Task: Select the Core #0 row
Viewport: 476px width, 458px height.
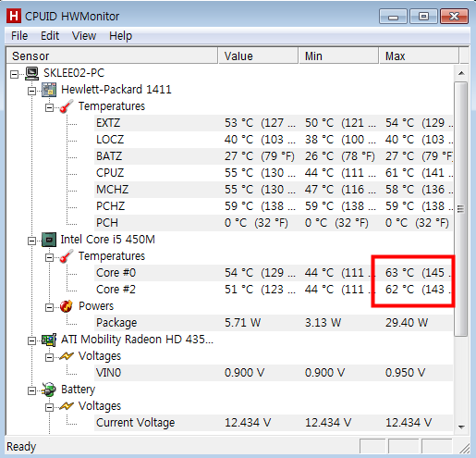Action: click(x=274, y=273)
